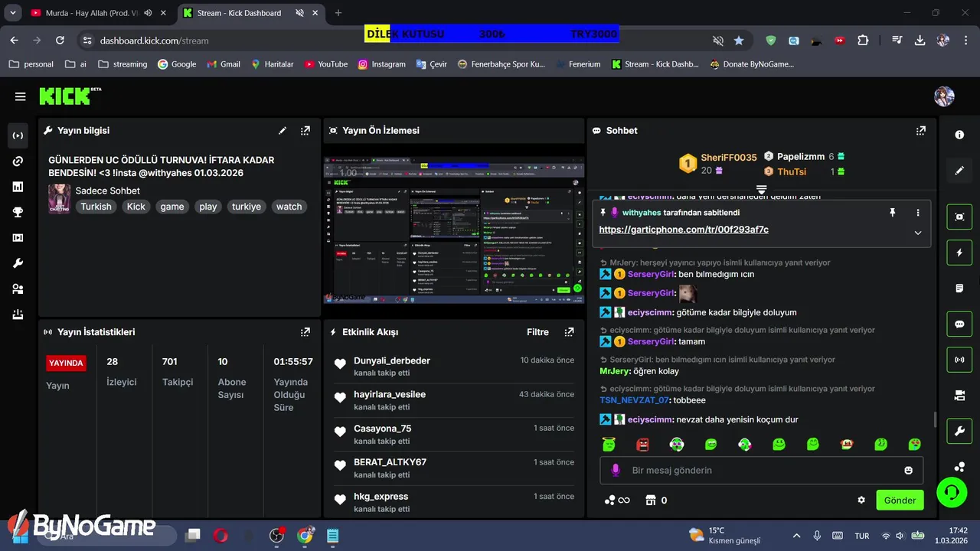Open the stream page icon in left sidebar
The image size is (980, 551).
tap(18, 135)
